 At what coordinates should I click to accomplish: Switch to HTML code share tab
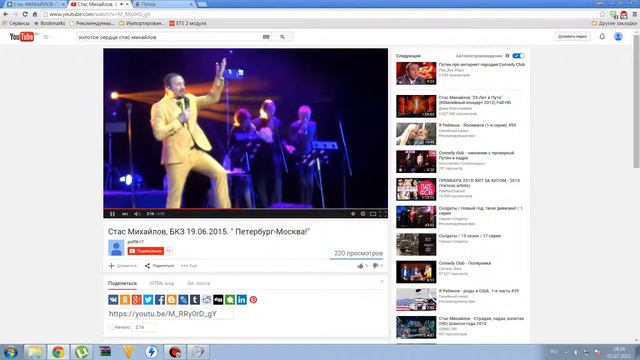[162, 283]
